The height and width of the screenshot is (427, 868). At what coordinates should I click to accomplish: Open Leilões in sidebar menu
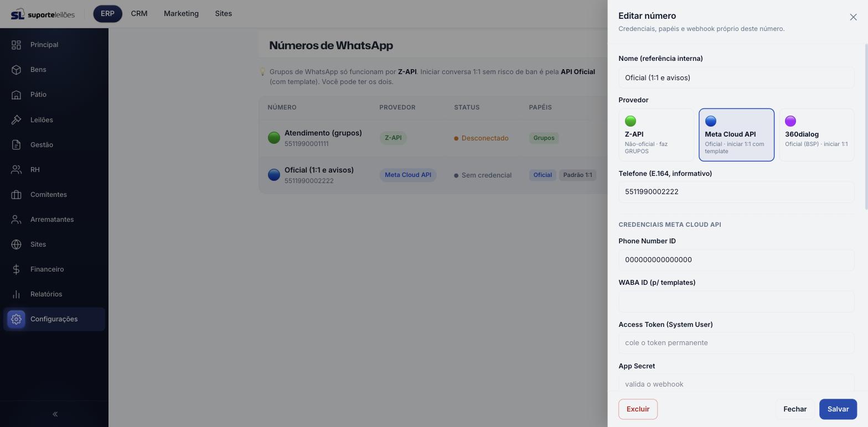click(x=54, y=120)
